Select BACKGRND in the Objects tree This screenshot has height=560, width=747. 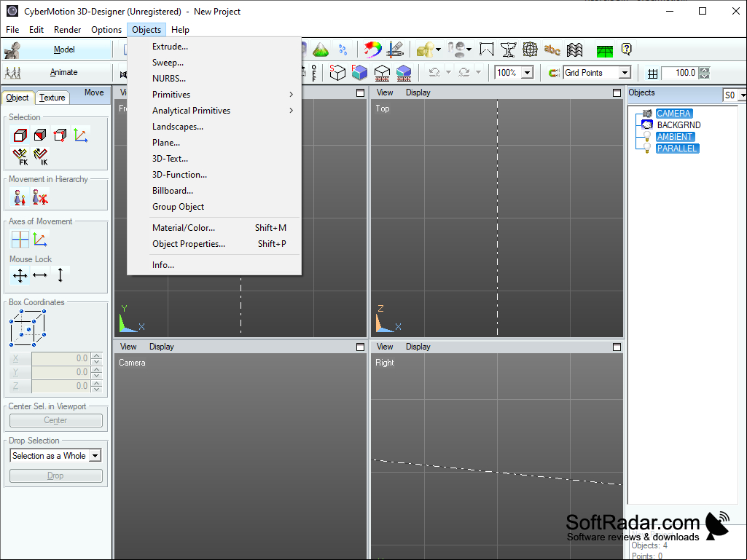[x=678, y=125]
